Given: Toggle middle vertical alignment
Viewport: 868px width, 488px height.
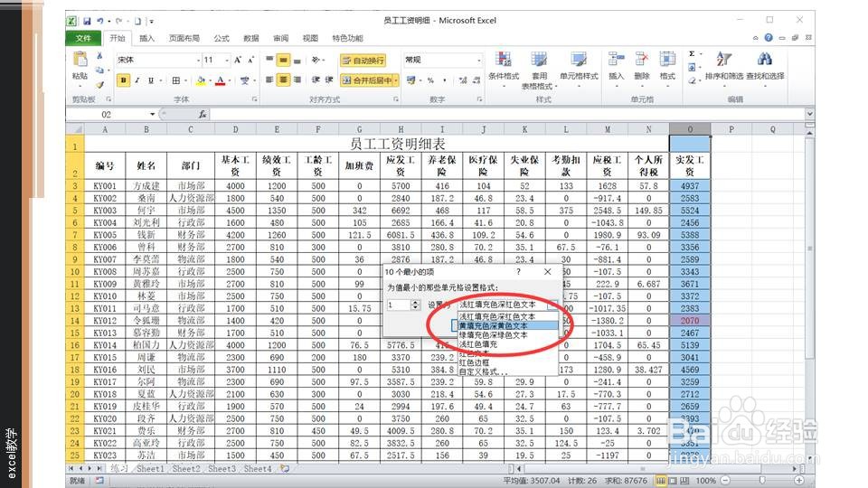Looking at the screenshot, I should [x=283, y=60].
